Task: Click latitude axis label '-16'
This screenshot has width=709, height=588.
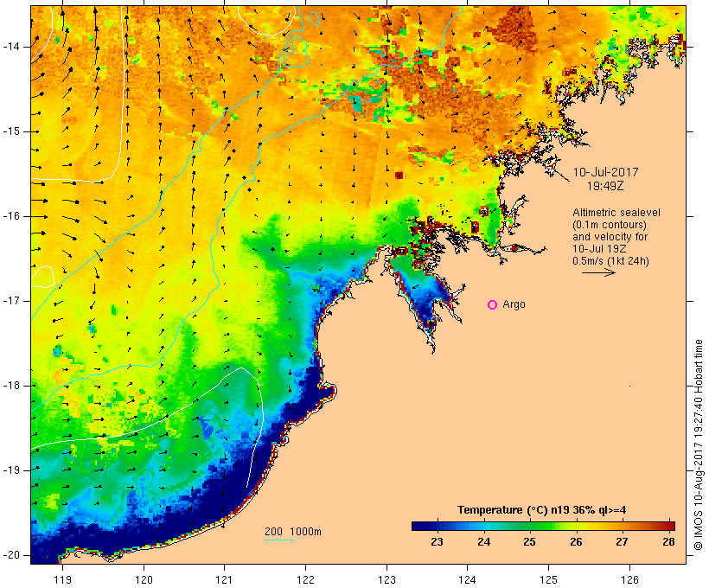Action: coord(10,216)
